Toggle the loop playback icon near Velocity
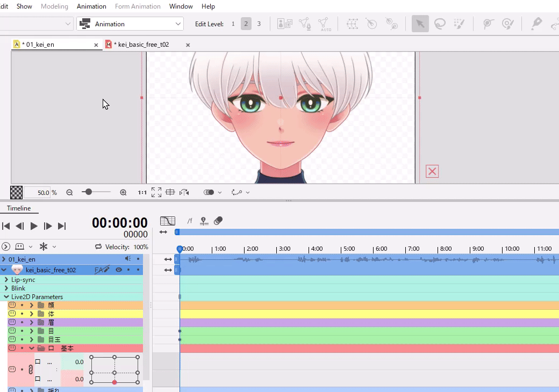Screen dimensions: 559x392 coord(98,246)
